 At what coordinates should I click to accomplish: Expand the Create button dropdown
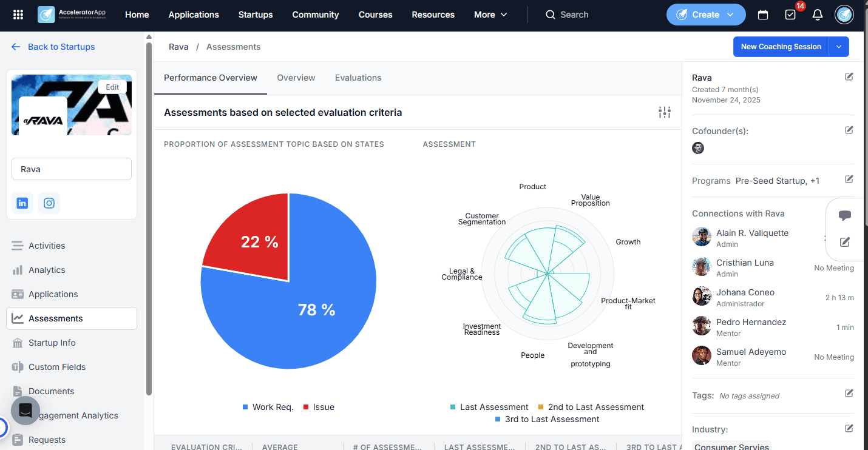(x=730, y=15)
